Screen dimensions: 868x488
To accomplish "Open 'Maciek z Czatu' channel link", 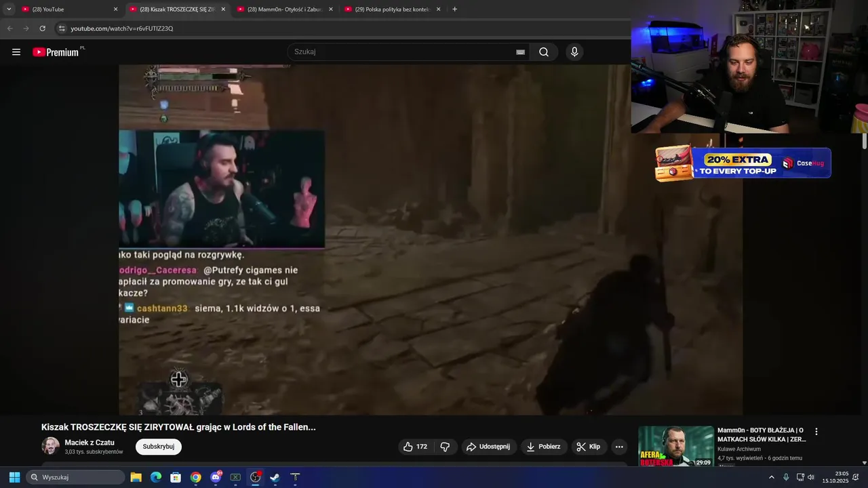I will 90,443.
